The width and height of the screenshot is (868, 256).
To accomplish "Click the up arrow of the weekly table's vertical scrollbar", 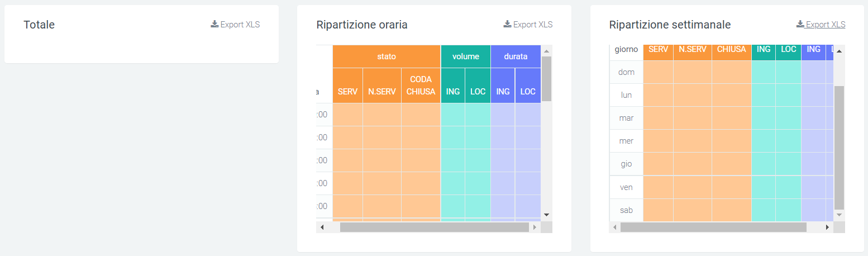I will [839, 51].
